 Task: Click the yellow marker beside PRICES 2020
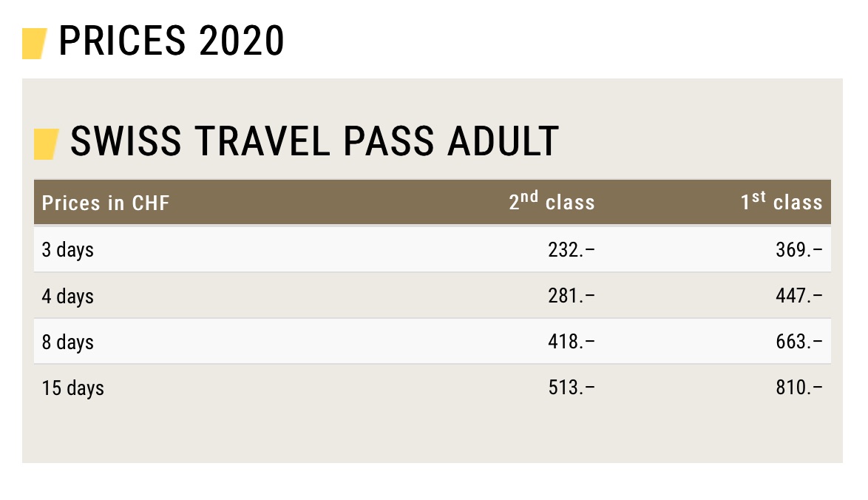[x=35, y=43]
